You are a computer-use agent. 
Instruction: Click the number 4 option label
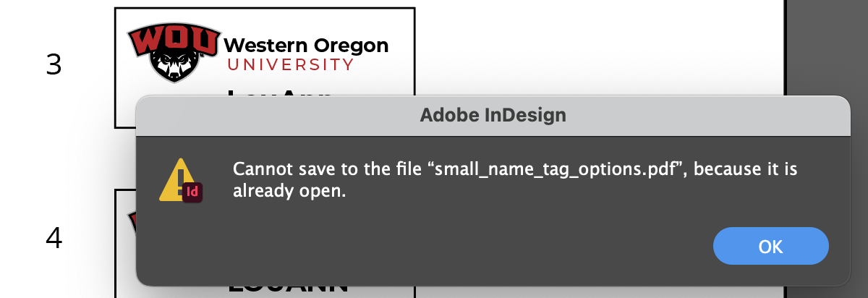pyautogui.click(x=54, y=239)
